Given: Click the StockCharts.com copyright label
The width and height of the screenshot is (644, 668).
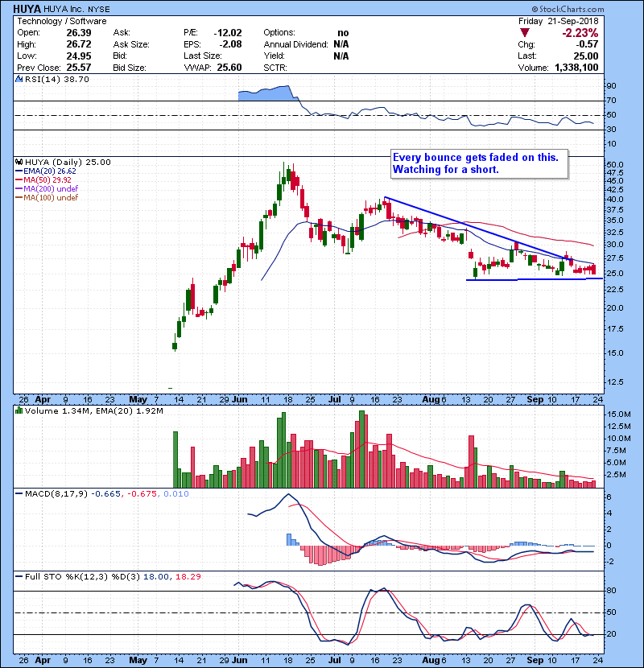Looking at the screenshot, I should click(x=568, y=9).
